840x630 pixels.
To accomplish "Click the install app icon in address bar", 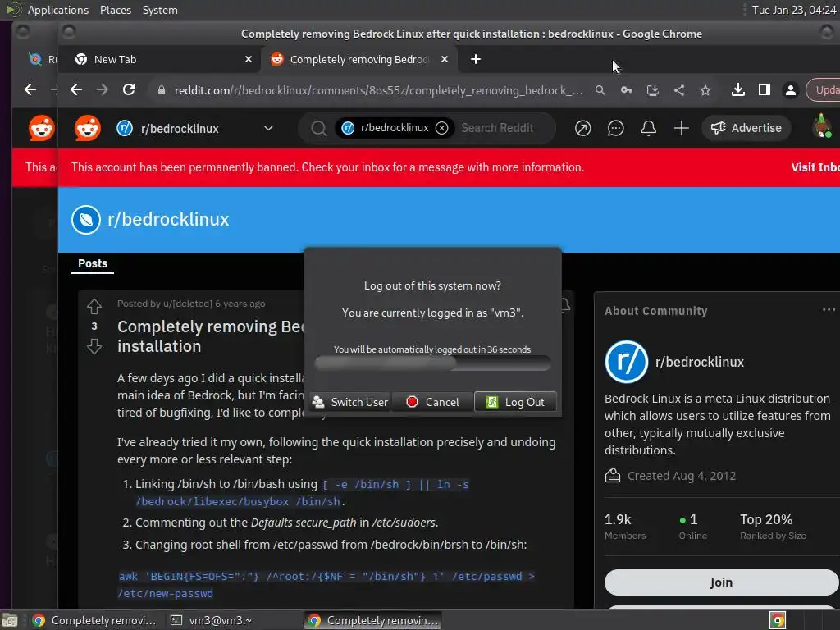I will coord(652,90).
